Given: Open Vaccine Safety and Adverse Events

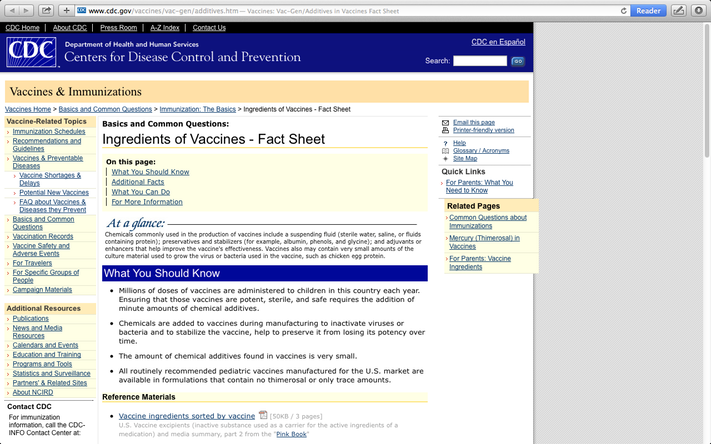Looking at the screenshot, I should tap(41, 249).
